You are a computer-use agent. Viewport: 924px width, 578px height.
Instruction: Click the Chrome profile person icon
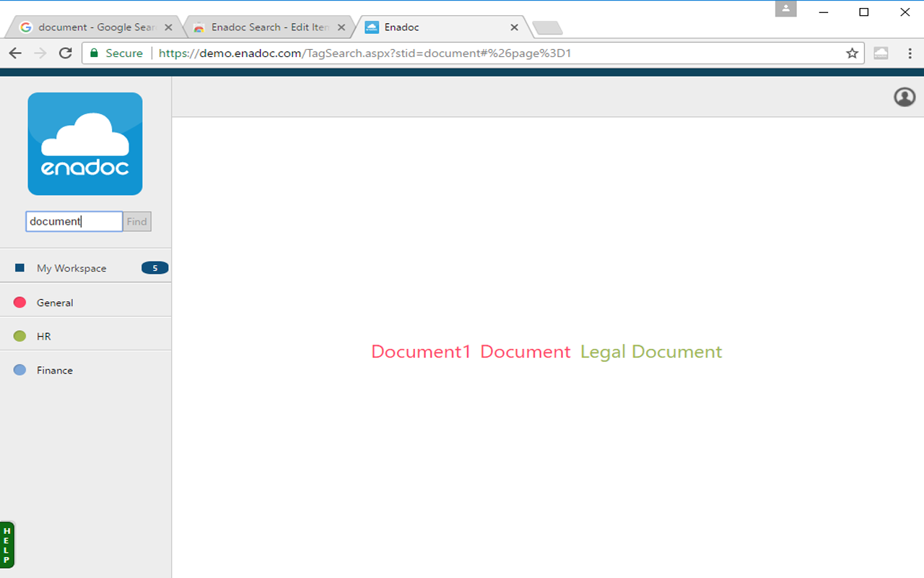786,9
